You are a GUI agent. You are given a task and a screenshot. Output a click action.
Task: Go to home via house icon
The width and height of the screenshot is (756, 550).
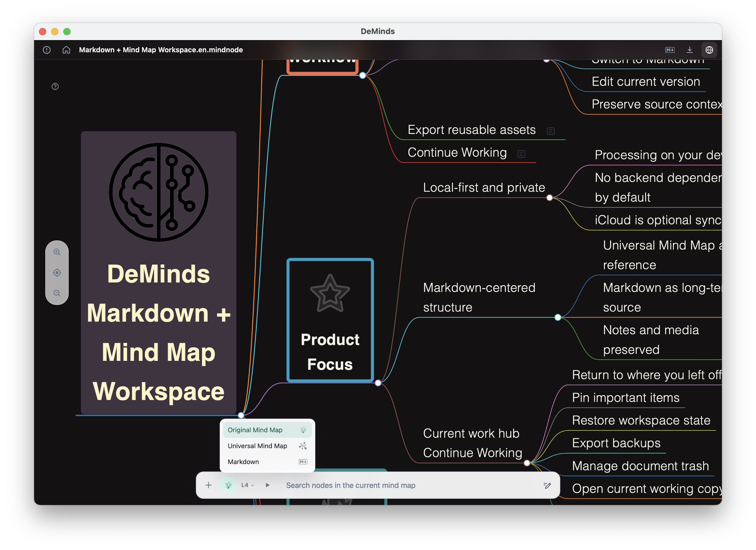tap(66, 50)
